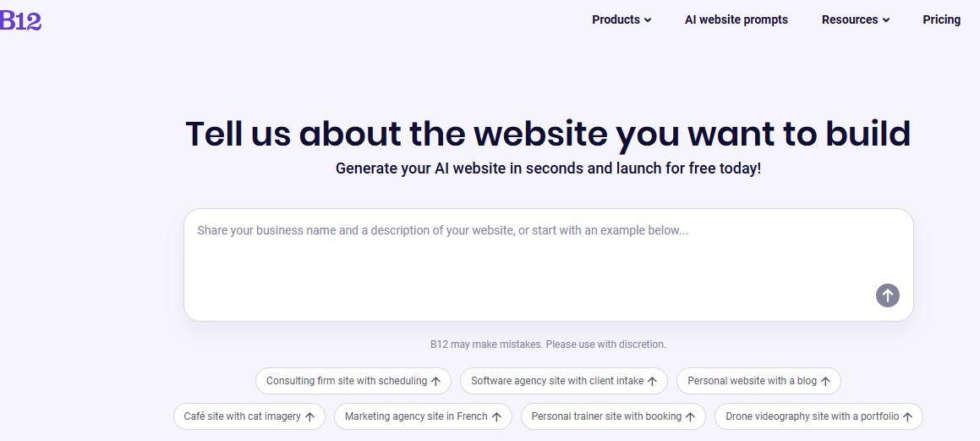Click arrow icon on Marketing agency chip
The width and height of the screenshot is (980, 441).
tap(496, 417)
